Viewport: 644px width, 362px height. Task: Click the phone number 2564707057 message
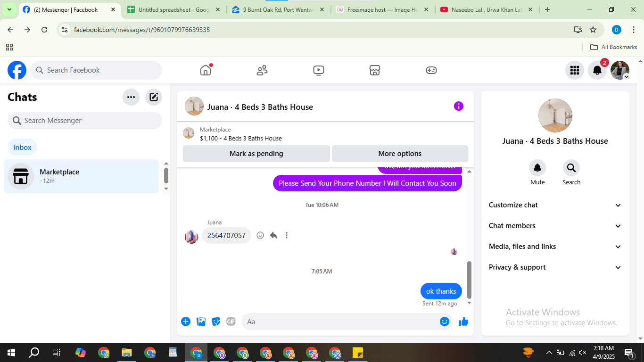click(226, 236)
